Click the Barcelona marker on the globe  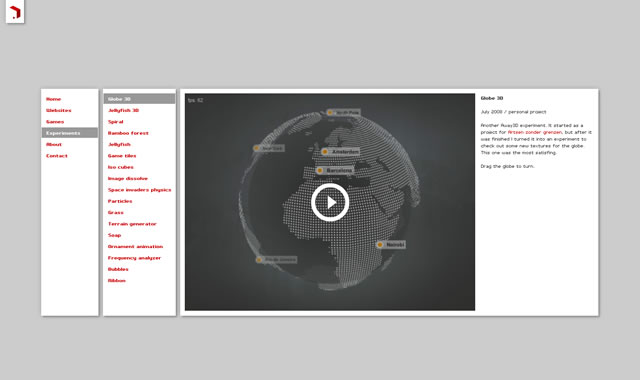pyautogui.click(x=335, y=170)
